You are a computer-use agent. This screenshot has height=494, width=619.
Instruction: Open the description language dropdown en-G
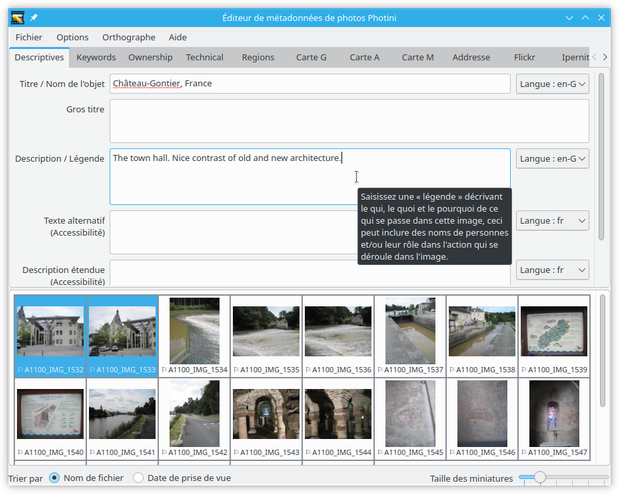point(552,159)
